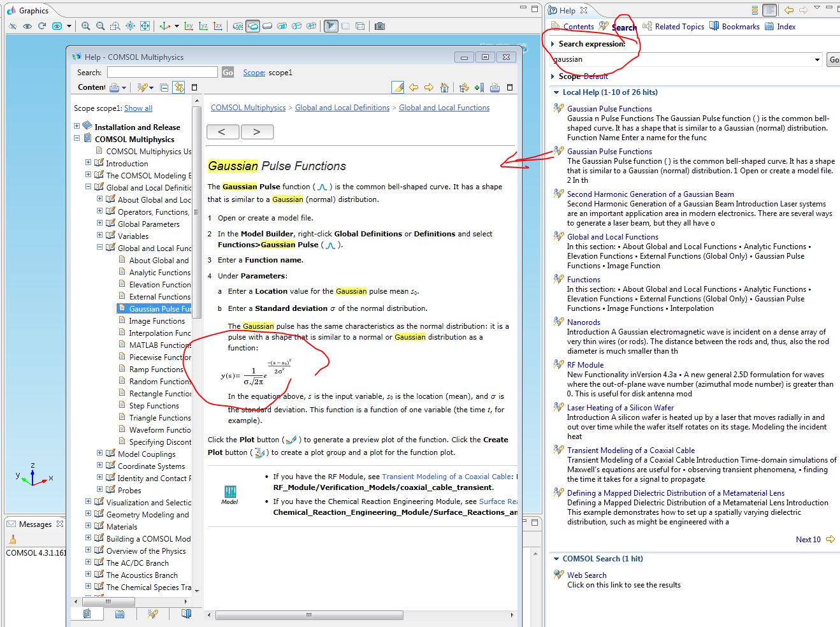The width and height of the screenshot is (840, 627).
Task: Open the search expression dropdown arrow next to gaussian
Action: tap(817, 60)
